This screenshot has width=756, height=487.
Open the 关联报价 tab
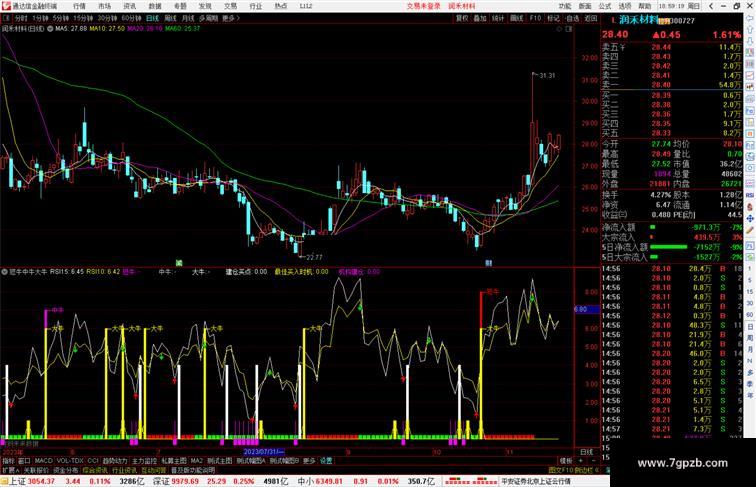click(37, 470)
